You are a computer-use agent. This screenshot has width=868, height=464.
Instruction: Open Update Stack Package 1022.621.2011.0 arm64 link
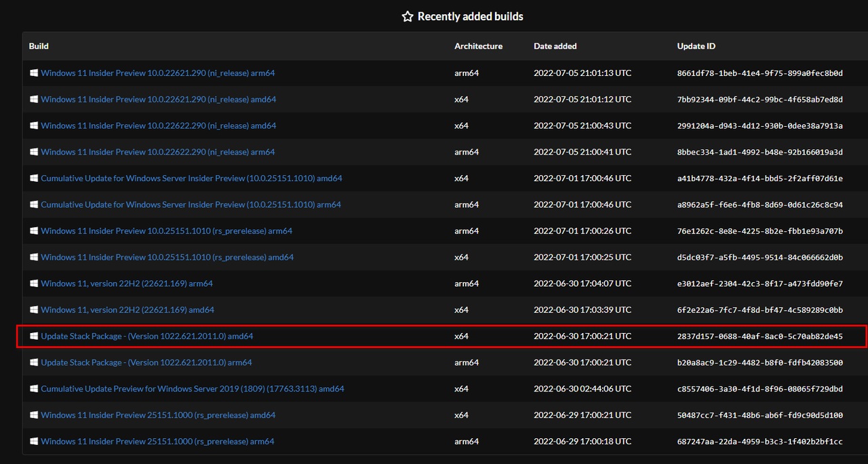click(x=146, y=362)
